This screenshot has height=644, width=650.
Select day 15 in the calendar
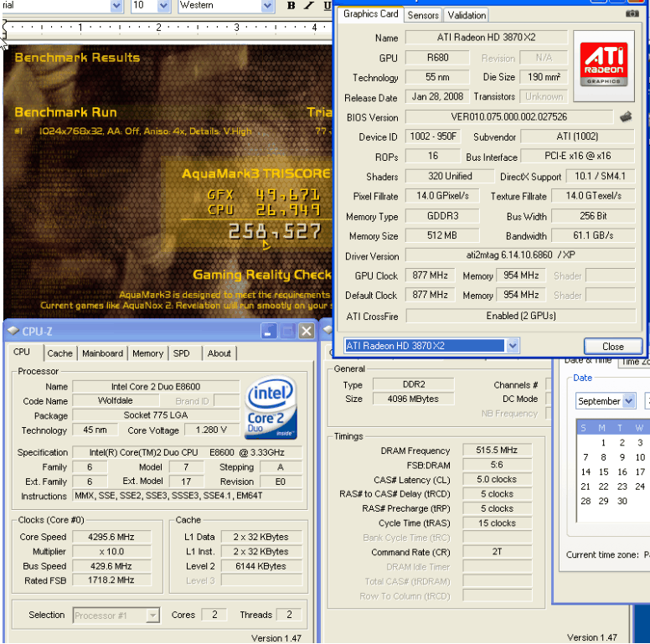coord(604,472)
